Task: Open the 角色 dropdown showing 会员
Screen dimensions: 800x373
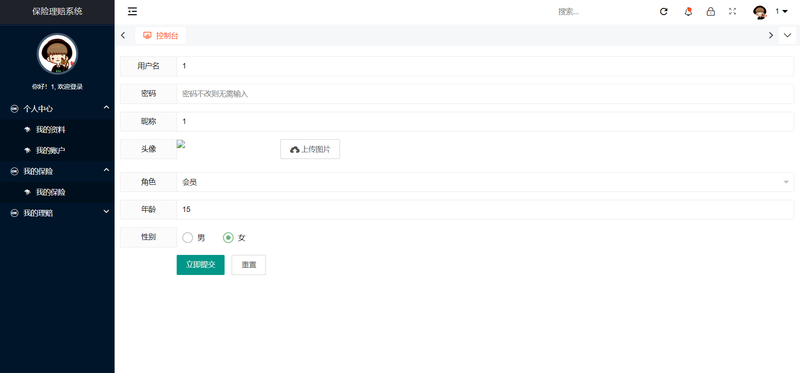Action: (485, 182)
